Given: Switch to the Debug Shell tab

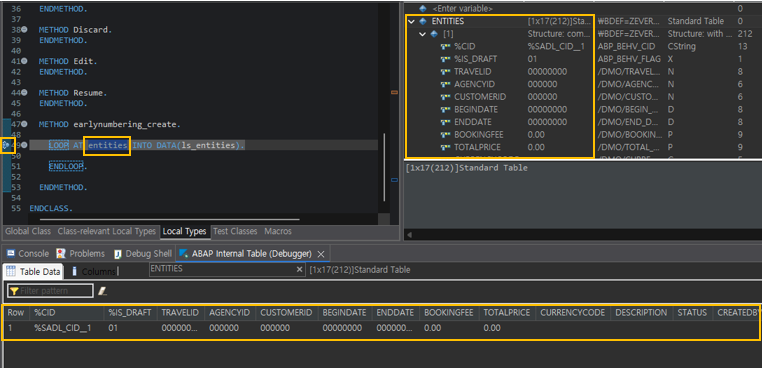Looking at the screenshot, I should (143, 253).
